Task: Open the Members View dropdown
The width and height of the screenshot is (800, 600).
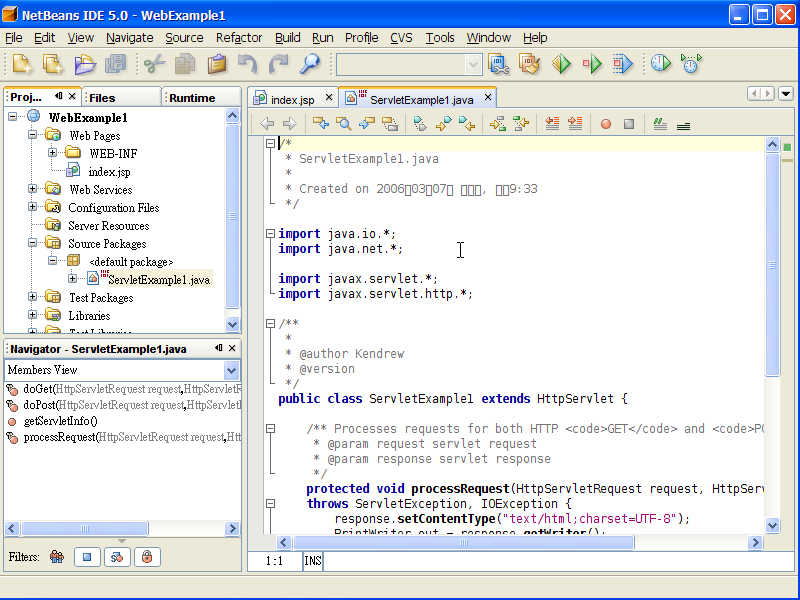Action: [x=231, y=370]
